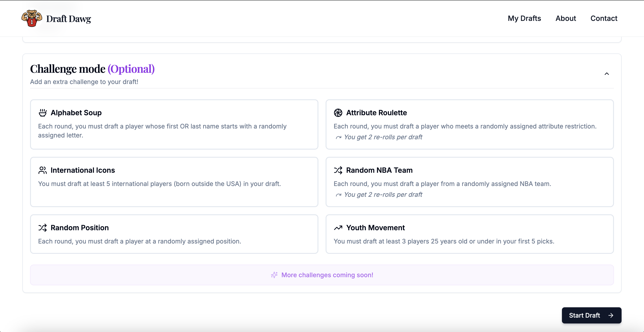Collapse the Challenge mode section chevron
Image resolution: width=644 pixels, height=332 pixels.
pos(607,74)
